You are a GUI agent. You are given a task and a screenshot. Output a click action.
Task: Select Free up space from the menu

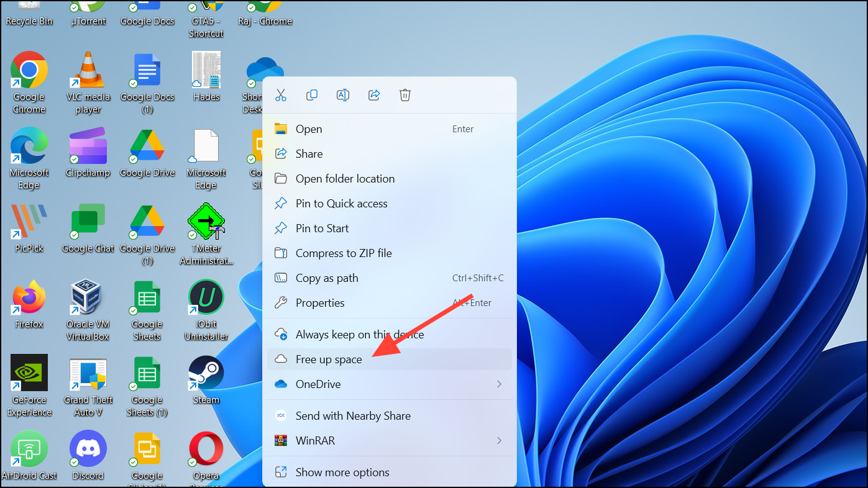point(329,359)
